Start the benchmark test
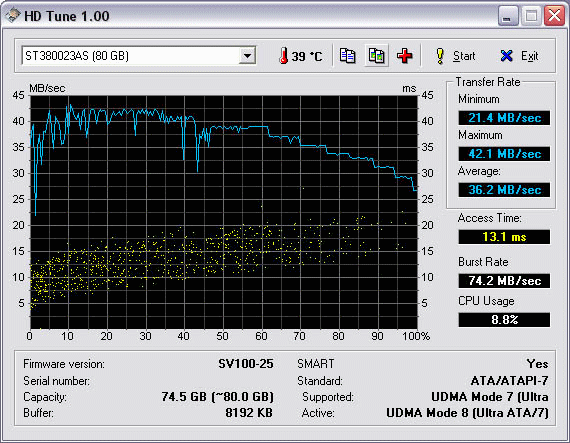The image size is (570, 443). pyautogui.click(x=455, y=56)
